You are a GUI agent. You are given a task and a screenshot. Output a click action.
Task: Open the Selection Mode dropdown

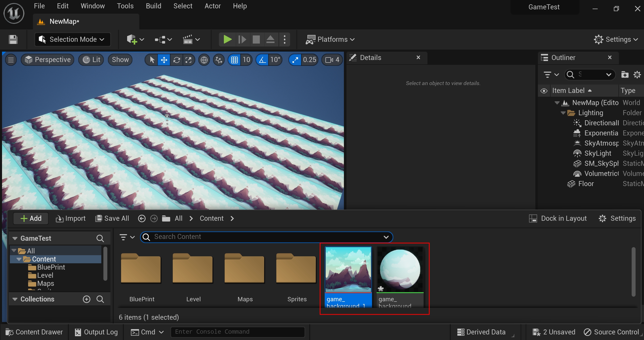point(72,39)
